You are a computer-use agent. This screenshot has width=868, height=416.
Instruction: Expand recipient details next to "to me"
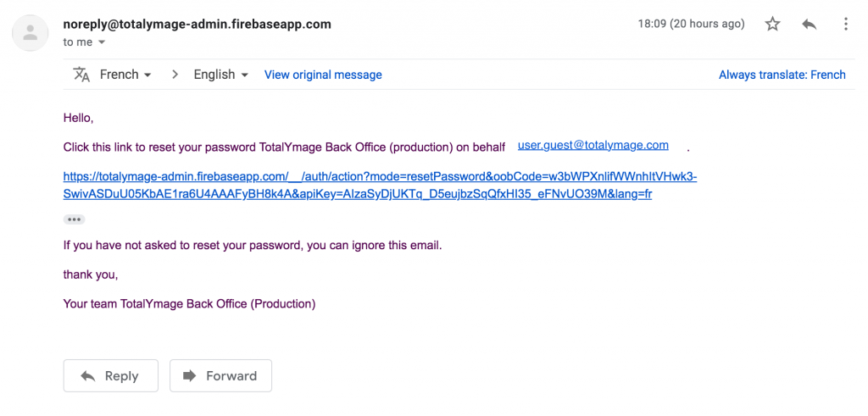[102, 42]
